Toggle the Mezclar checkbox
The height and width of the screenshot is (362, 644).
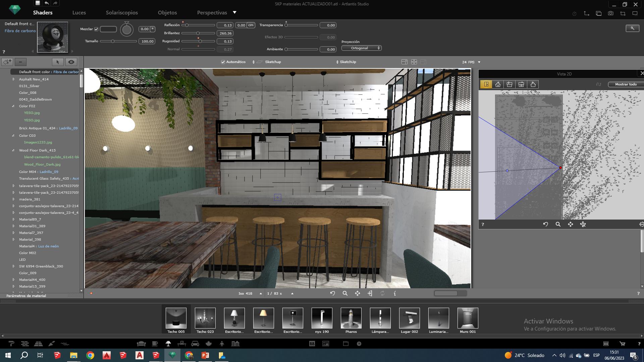click(96, 29)
